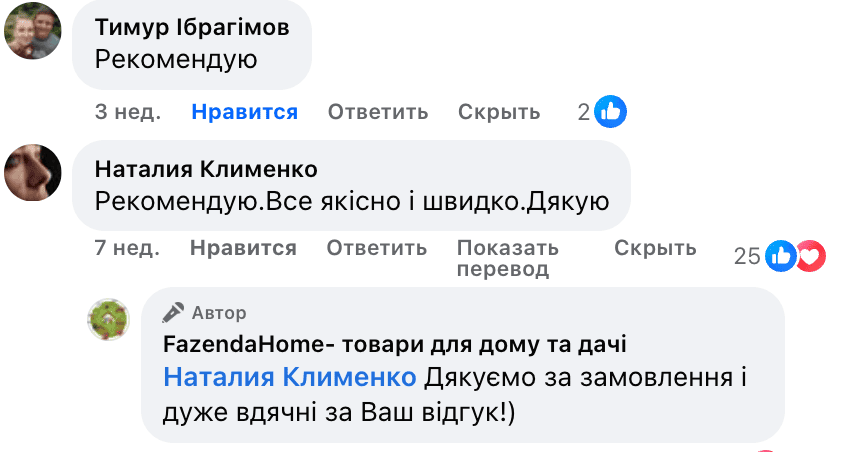Open Тимур Ібрагімов's profile picture
Image resolution: width=856 pixels, height=452 pixels.
coord(33,34)
